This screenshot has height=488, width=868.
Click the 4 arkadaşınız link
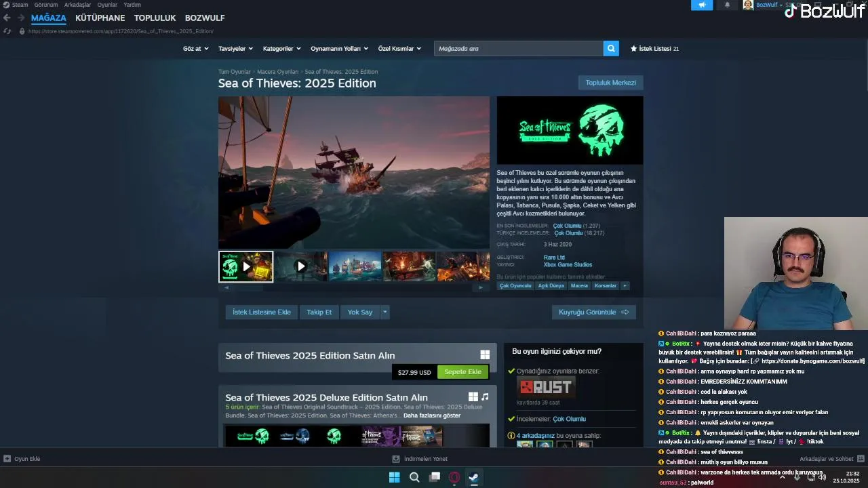536,435
